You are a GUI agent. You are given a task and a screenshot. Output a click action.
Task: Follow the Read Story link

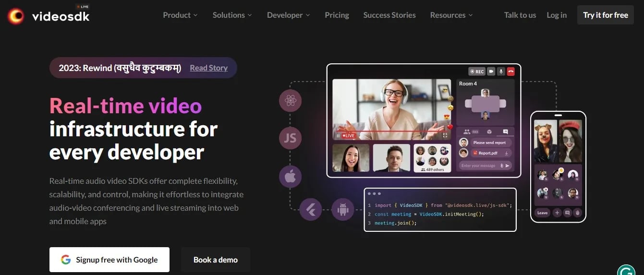point(208,68)
